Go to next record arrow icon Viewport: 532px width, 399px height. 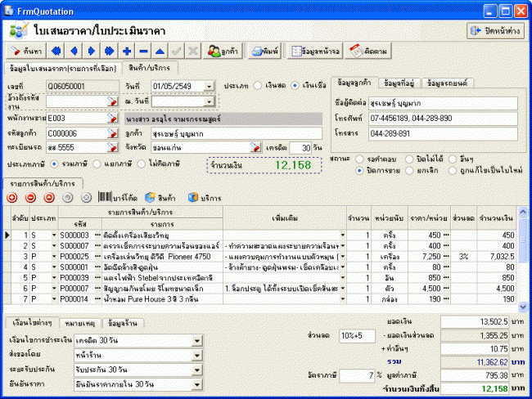[92, 52]
